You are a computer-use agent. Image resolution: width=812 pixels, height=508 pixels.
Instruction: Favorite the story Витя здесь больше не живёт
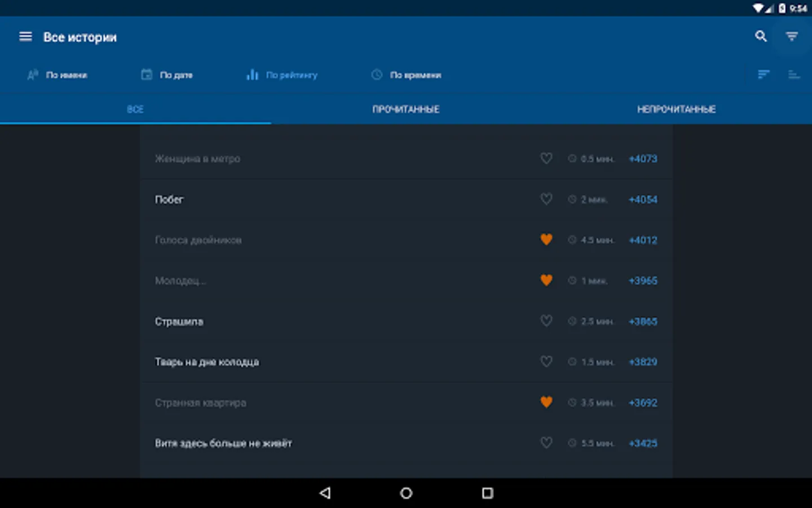(546, 443)
